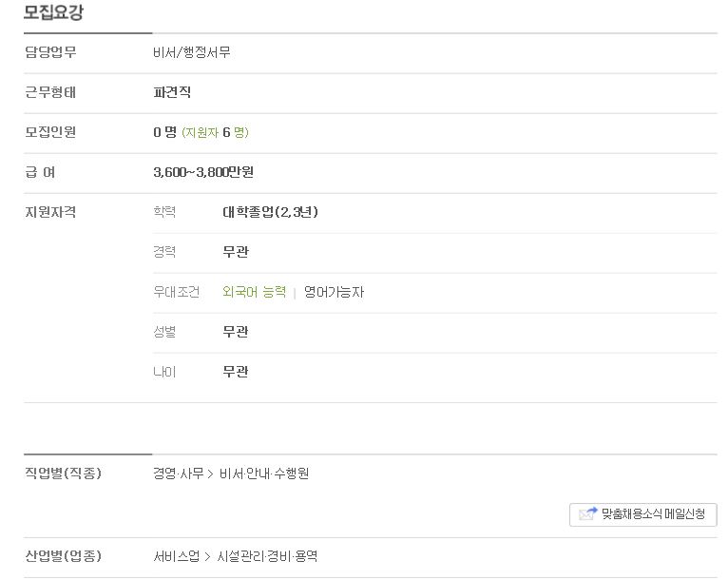Image resolution: width=728 pixels, height=580 pixels.
Task: Select 시설관리·경비·용역 industry text
Action: 267,556
